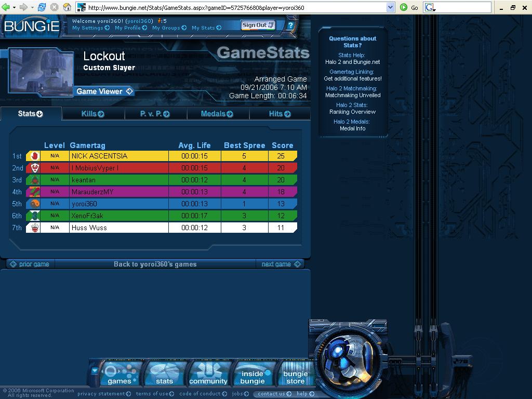Image resolution: width=532 pixels, height=399 pixels.
Task: Click the Lockout map thumbnail
Action: pos(42,71)
